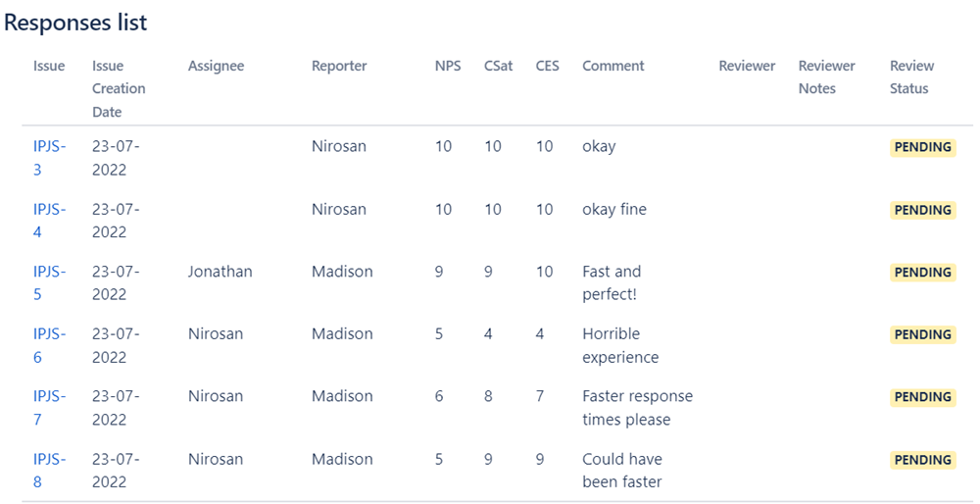Open issue link IPJS-8

(x=49, y=471)
